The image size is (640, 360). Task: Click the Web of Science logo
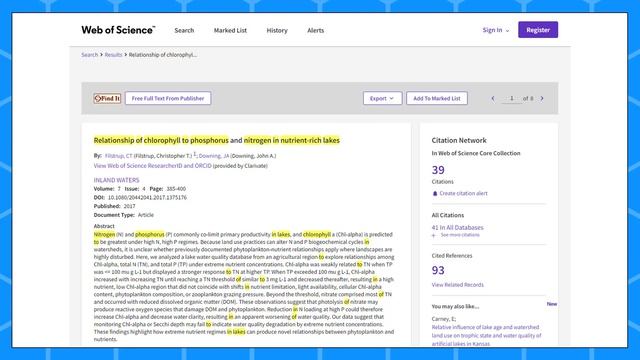pos(118,30)
